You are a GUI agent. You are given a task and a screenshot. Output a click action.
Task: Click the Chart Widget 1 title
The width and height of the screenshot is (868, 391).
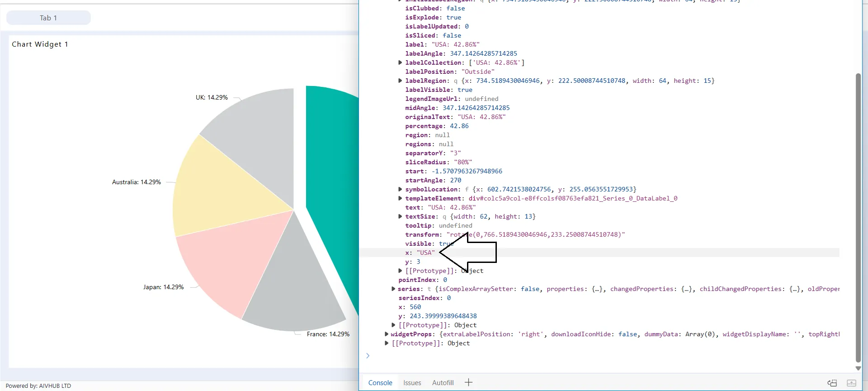[40, 44]
